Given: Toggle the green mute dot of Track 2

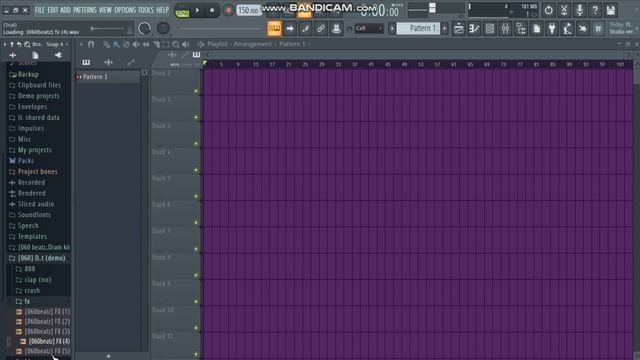Looking at the screenshot, I should click(196, 118).
